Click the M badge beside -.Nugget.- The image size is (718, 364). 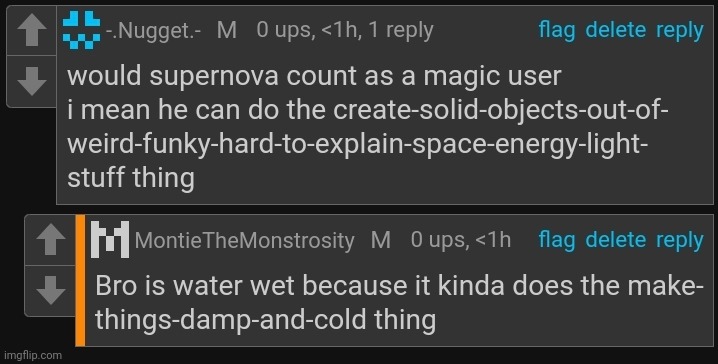coord(227,30)
